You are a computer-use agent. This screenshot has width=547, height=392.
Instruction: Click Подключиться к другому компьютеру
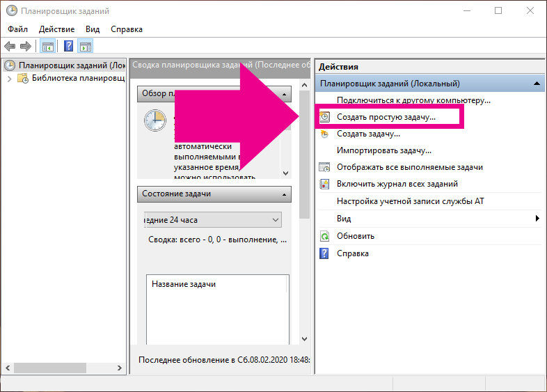click(x=414, y=100)
